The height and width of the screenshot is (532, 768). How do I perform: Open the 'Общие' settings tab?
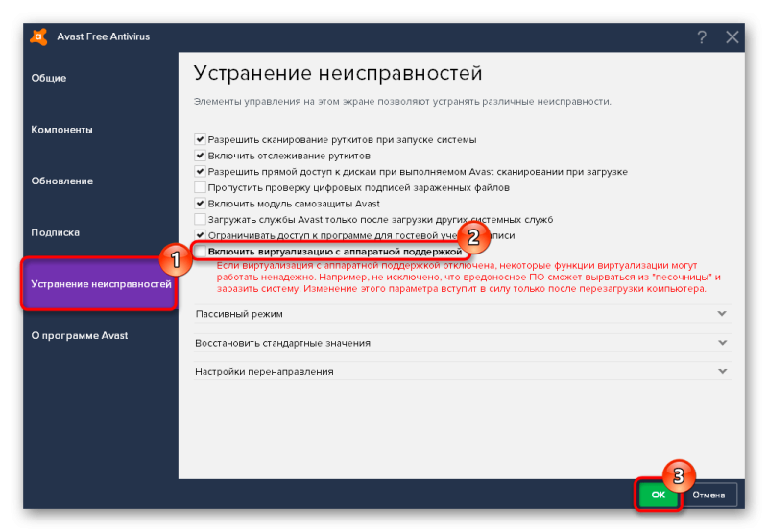coord(101,78)
